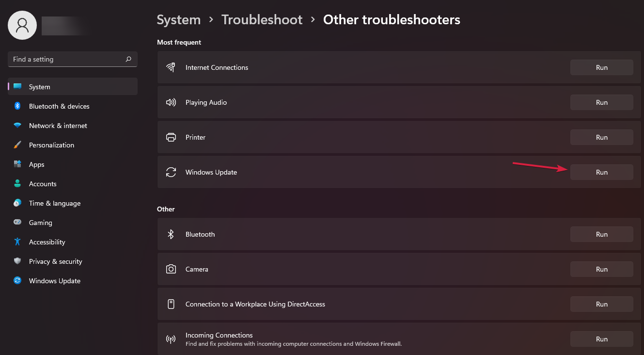Click the Time & language globe icon
The image size is (644, 355).
17,203
